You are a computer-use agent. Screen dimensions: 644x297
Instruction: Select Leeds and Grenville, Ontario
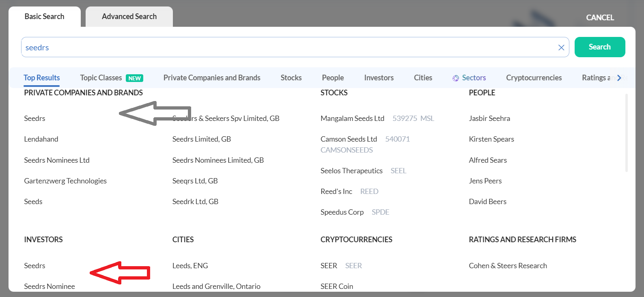[216, 286]
